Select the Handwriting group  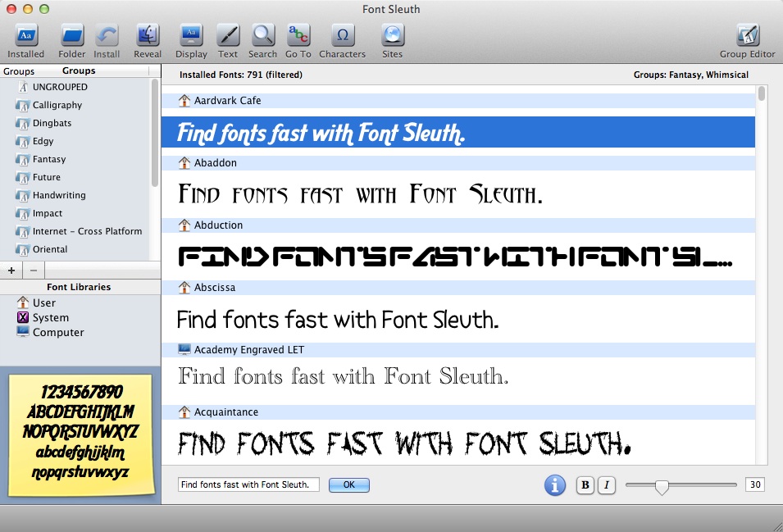pyautogui.click(x=59, y=195)
